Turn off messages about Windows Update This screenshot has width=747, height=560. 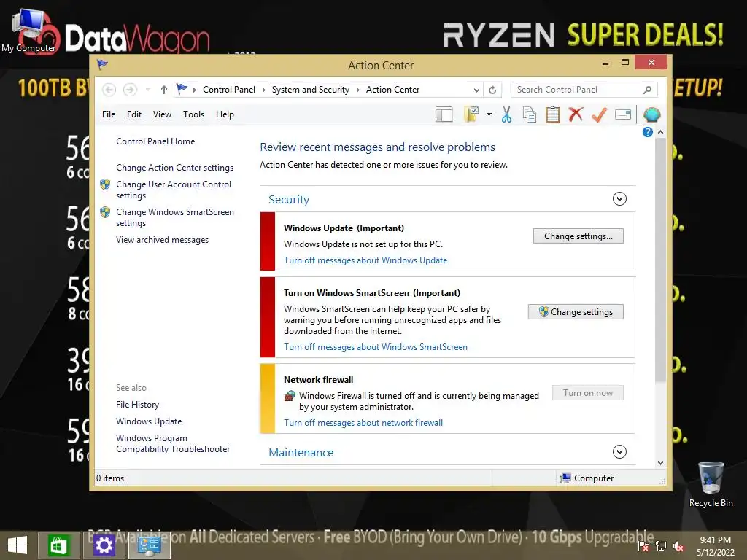click(365, 260)
